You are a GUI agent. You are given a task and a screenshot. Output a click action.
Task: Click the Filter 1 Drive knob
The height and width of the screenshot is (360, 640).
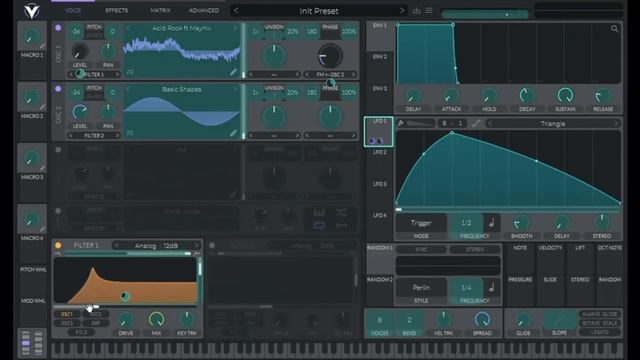point(126,320)
